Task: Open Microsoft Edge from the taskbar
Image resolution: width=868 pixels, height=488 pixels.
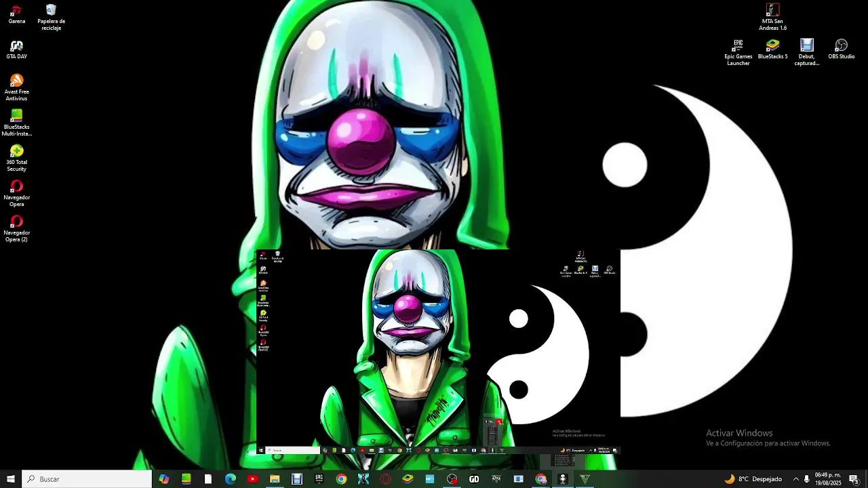Action: coord(231,479)
